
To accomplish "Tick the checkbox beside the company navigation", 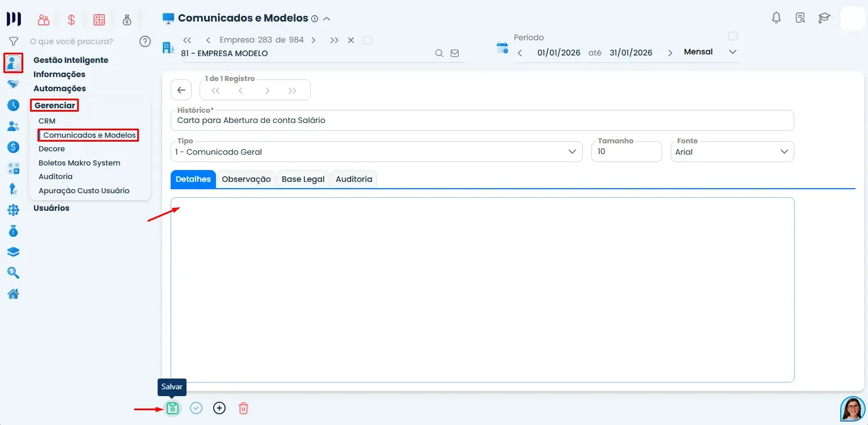I will click(367, 40).
